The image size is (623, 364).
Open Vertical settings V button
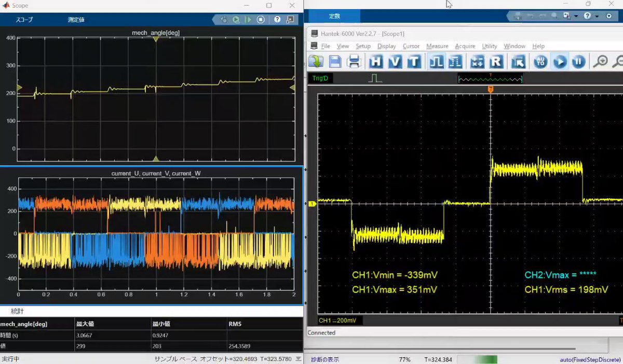pyautogui.click(x=395, y=62)
